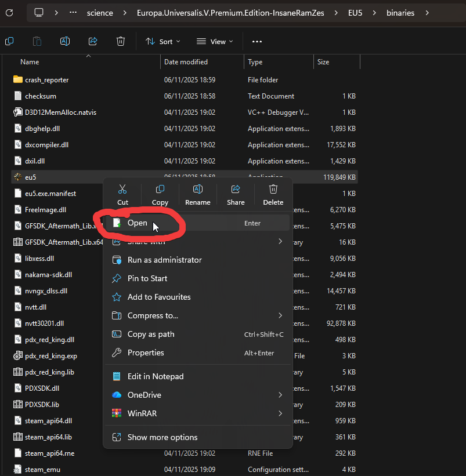Select the PDXSDK.lib file icon
Image resolution: width=466 pixels, height=476 pixels.
tap(18, 404)
